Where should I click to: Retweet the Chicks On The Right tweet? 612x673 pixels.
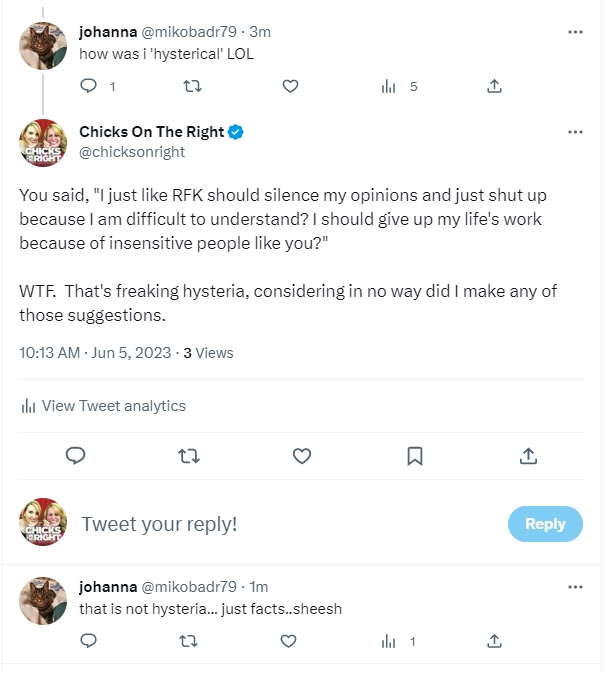[188, 456]
